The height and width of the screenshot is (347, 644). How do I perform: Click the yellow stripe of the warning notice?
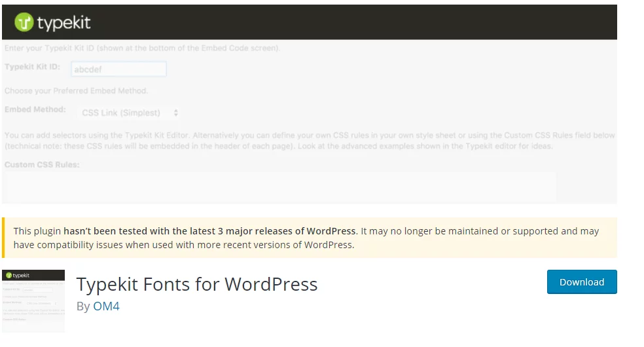(x=3, y=238)
